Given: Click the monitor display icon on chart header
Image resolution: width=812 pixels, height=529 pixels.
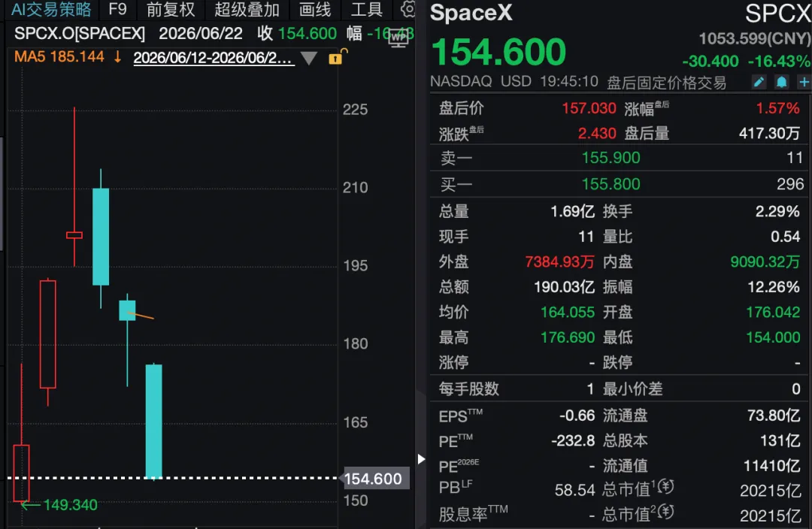Looking at the screenshot, I should 398,38.
